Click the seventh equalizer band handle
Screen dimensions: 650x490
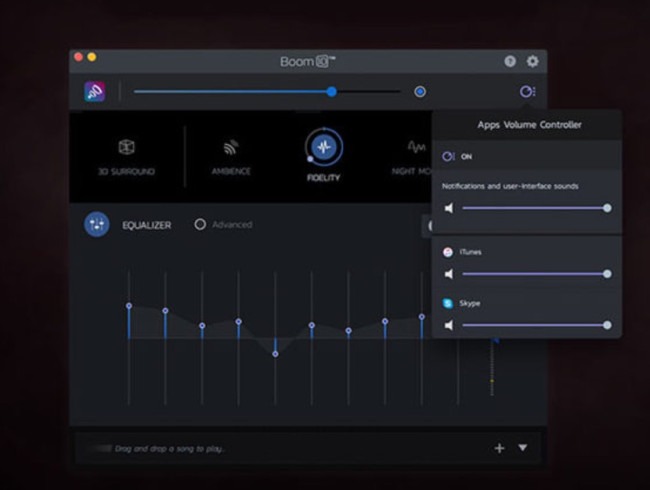pyautogui.click(x=349, y=331)
